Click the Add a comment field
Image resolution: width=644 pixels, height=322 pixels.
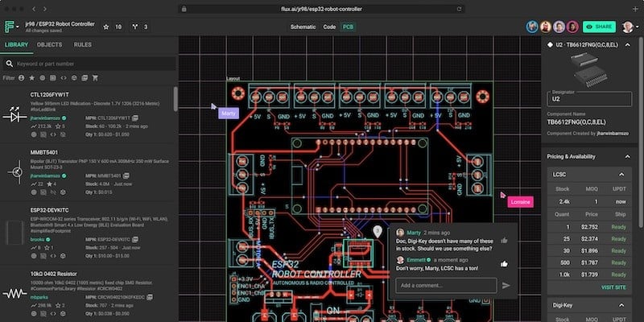coord(446,286)
